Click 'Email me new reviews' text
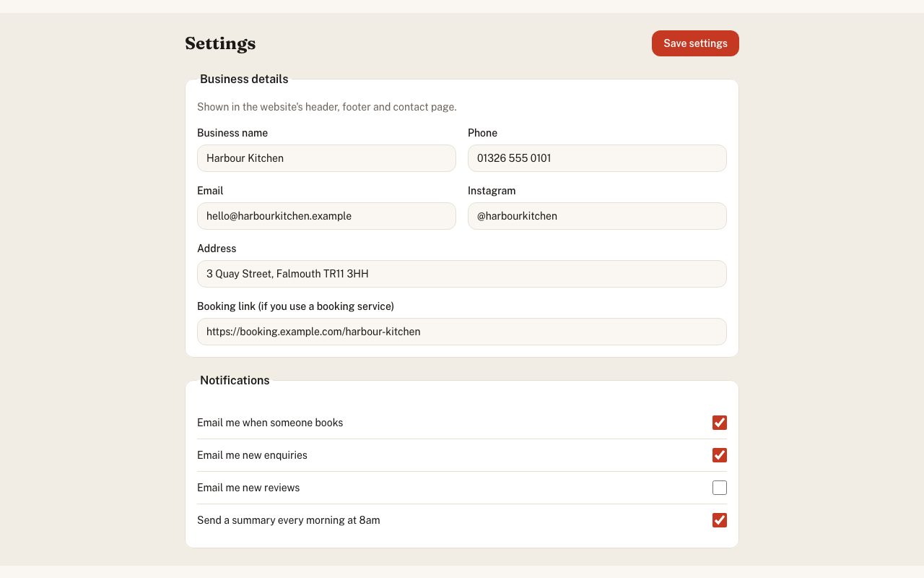Viewport: 924px width, 578px height. (248, 488)
